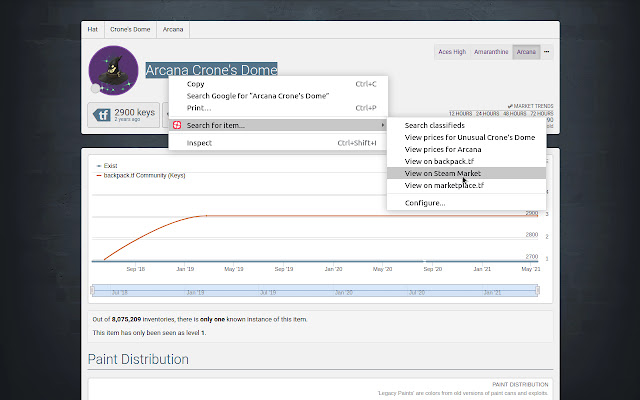Click the right handle of chart range slider
Image resolution: width=640 pixels, height=400 pixels.
(538, 290)
